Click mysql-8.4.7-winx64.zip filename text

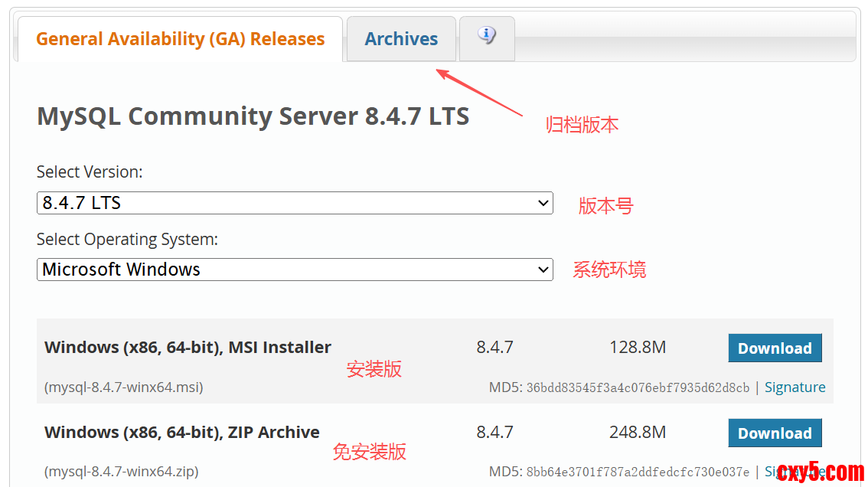pyautogui.click(x=121, y=472)
